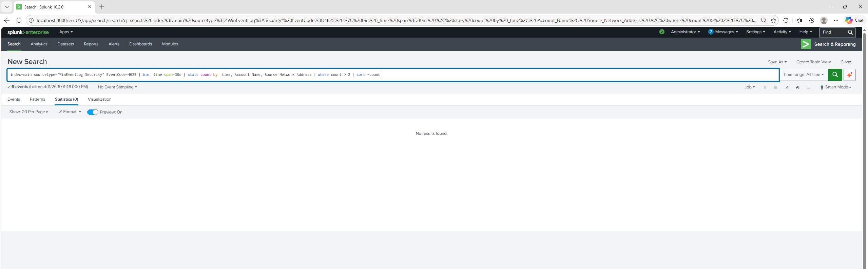This screenshot has height=269, width=868.
Task: Stop the search job
Action: pos(775,87)
